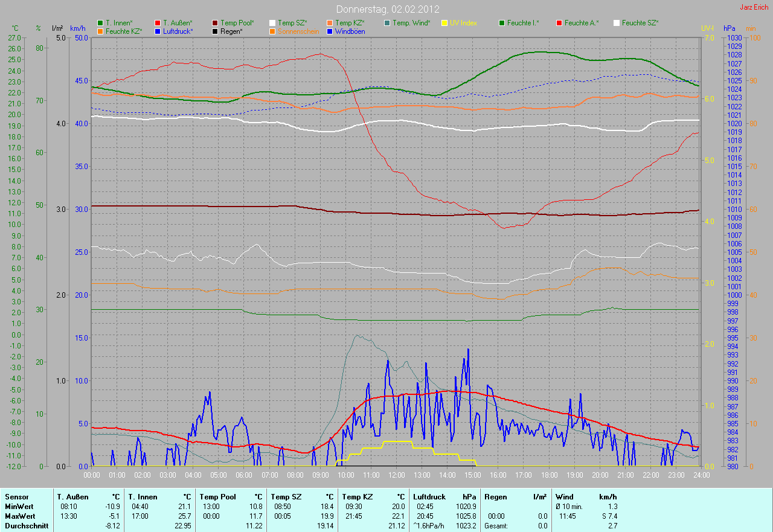The height and width of the screenshot is (532, 773).
Task: Select the 'Temp KZ*' legend label
Action: click(350, 23)
